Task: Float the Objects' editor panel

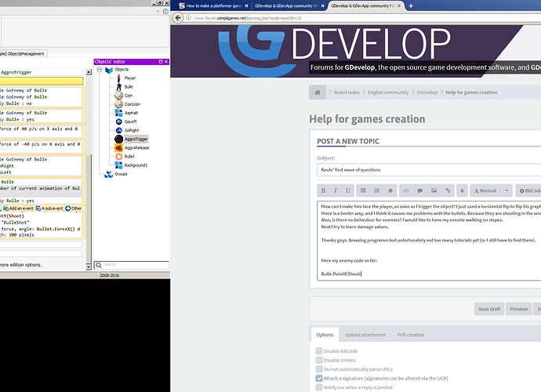Action: click(x=161, y=62)
